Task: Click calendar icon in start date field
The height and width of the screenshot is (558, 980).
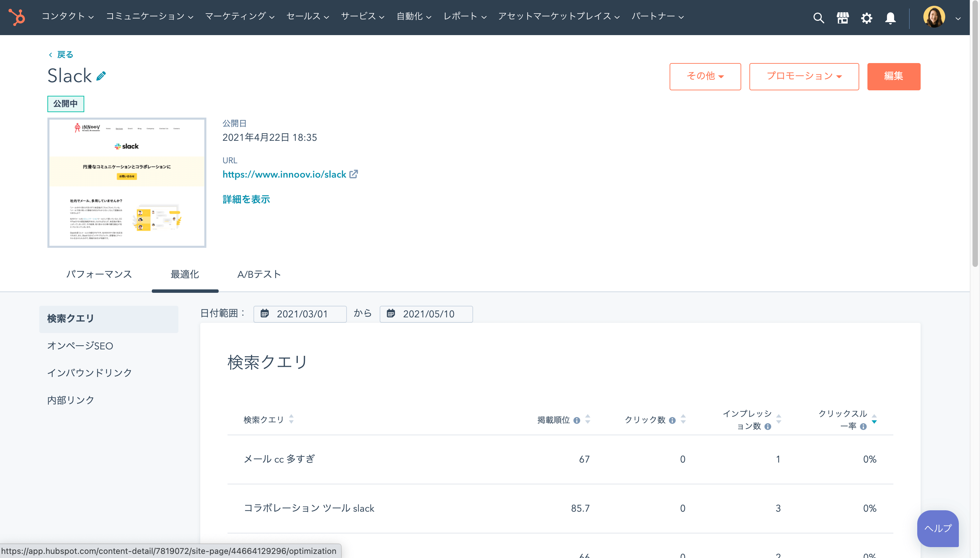Action: 265,314
